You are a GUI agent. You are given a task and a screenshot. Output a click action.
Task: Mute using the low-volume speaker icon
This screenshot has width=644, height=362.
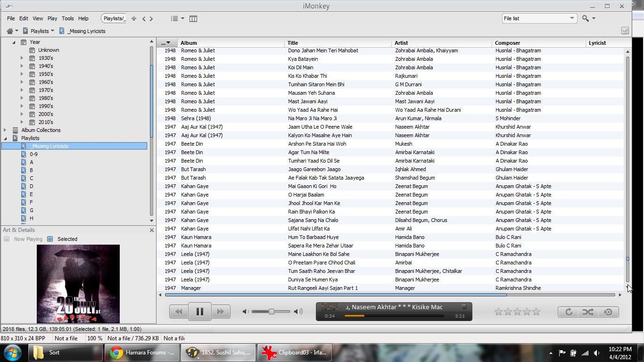click(x=245, y=312)
